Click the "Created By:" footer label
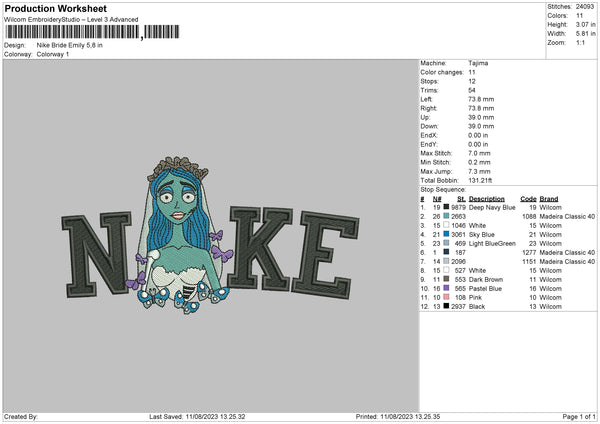 click(21, 417)
